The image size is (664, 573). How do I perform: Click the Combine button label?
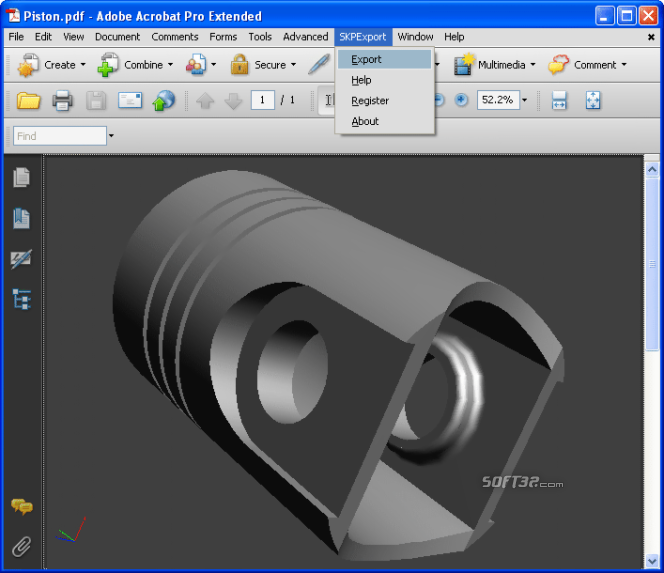144,65
